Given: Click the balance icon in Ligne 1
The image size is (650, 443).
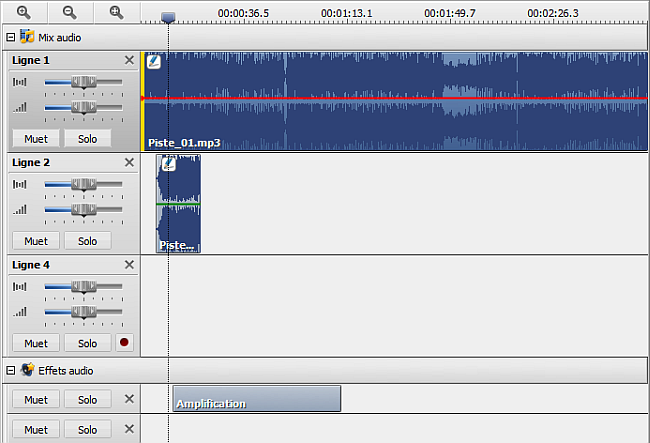Looking at the screenshot, I should point(19,82).
